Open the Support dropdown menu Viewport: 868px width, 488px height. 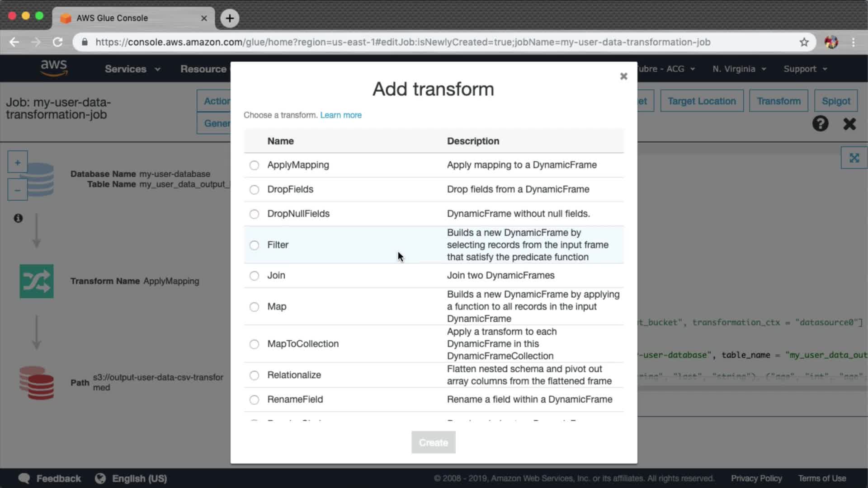pos(805,69)
